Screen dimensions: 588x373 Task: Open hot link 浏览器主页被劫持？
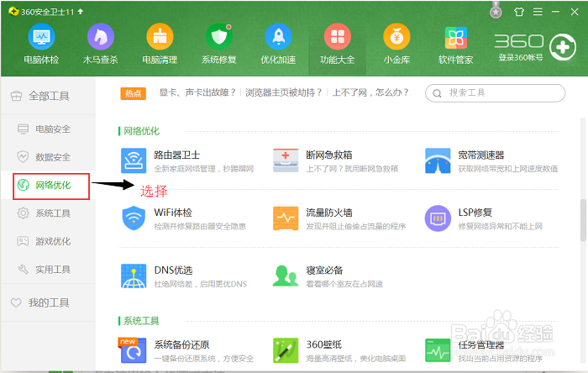coord(284,92)
